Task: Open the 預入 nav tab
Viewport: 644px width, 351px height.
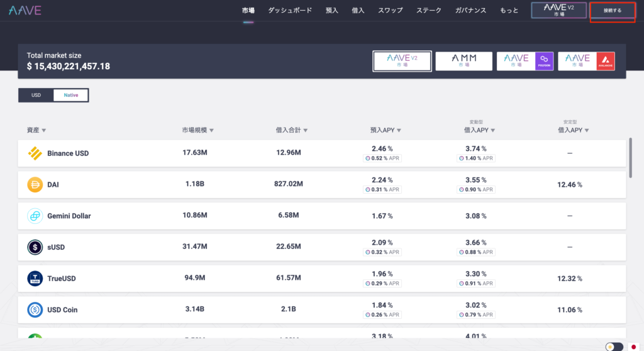Action: click(x=332, y=10)
